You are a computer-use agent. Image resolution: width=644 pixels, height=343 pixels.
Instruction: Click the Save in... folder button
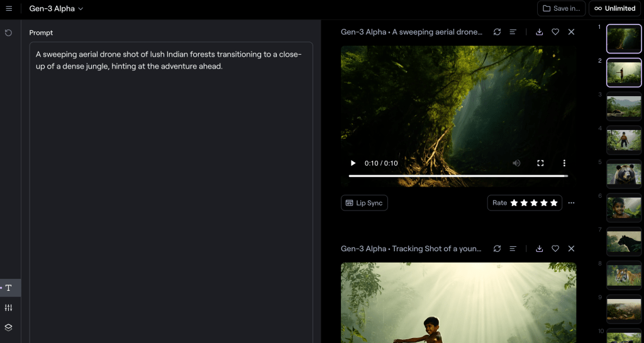click(561, 9)
